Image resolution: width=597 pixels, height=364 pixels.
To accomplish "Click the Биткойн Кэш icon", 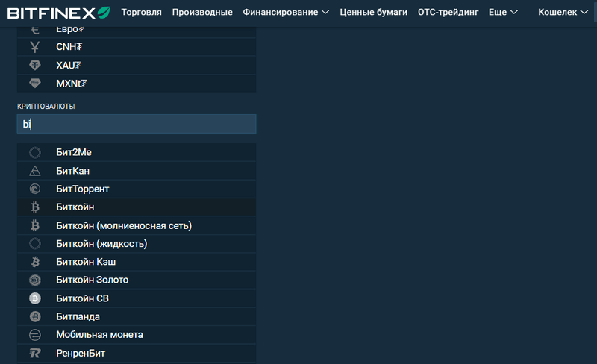I will click(x=35, y=262).
